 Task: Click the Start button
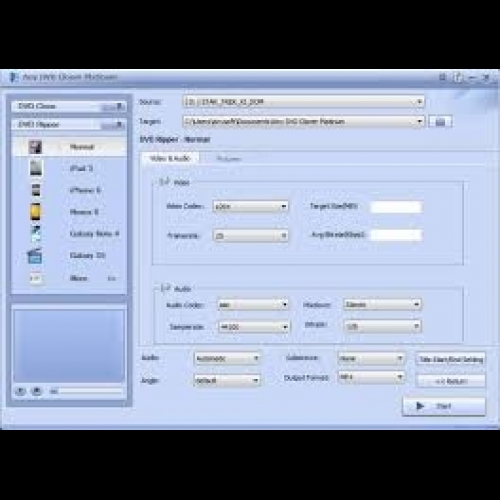click(444, 406)
